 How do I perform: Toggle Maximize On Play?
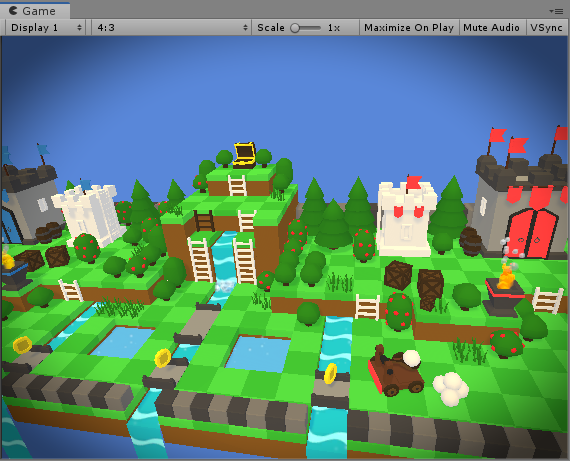[x=409, y=28]
